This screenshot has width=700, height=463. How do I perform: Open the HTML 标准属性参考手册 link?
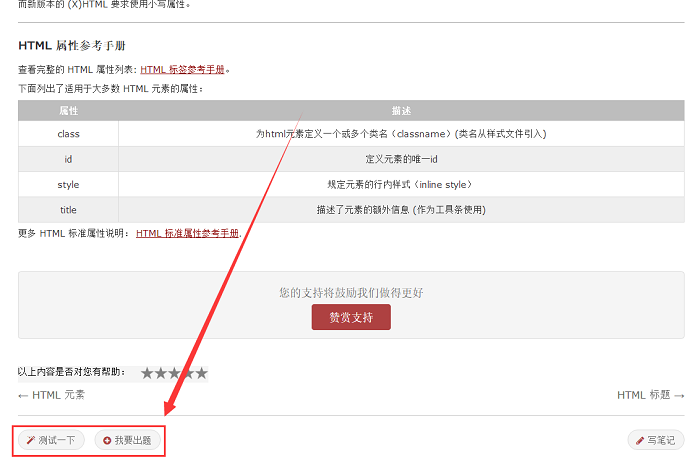pyautogui.click(x=188, y=233)
